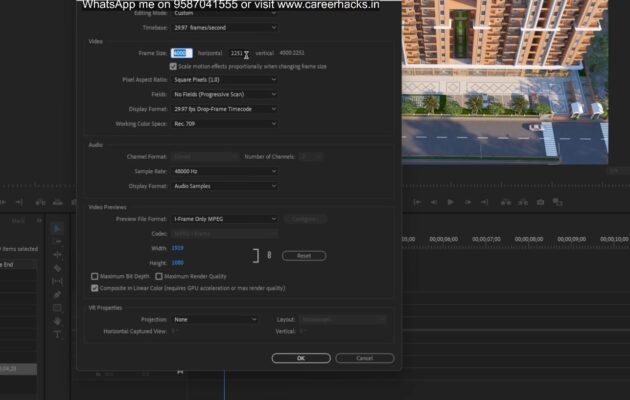Click the Go to In point button
The image size is (630, 400).
point(416,202)
